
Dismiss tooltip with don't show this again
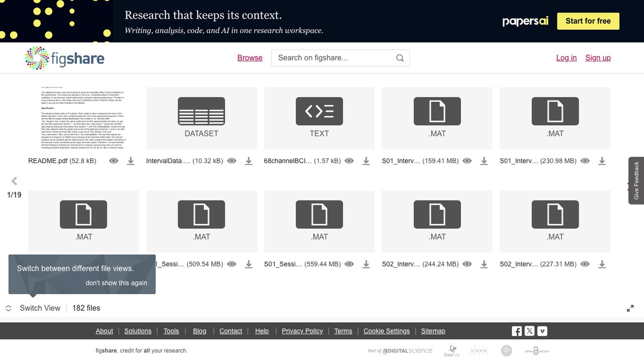click(116, 283)
